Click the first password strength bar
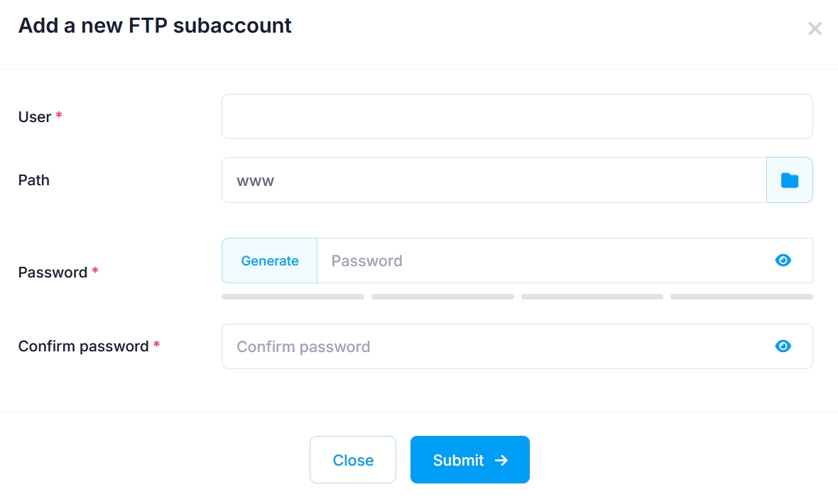838x504 pixels. pyautogui.click(x=292, y=296)
